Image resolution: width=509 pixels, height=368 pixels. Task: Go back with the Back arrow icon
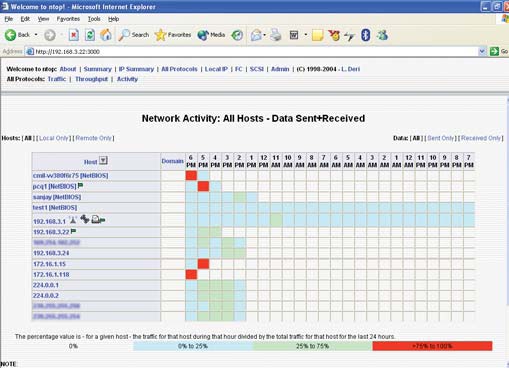10,35
